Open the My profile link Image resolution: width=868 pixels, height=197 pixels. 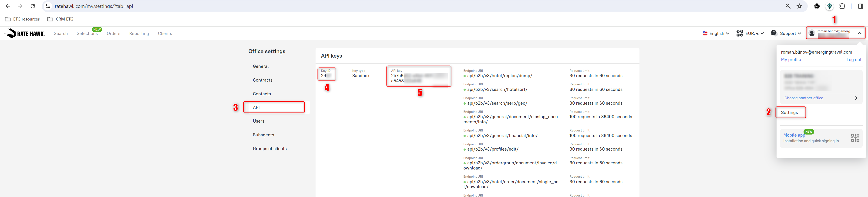pyautogui.click(x=791, y=60)
